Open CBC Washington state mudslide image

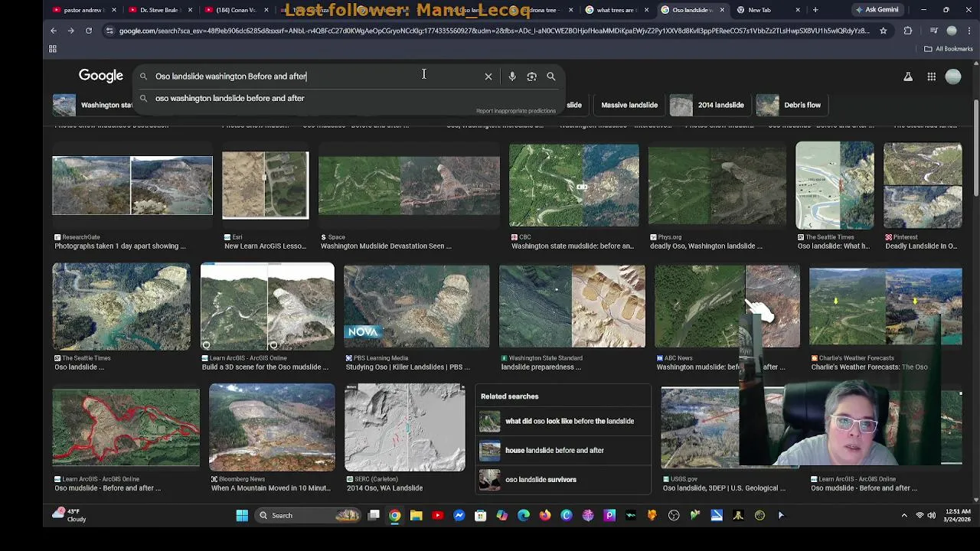click(574, 185)
